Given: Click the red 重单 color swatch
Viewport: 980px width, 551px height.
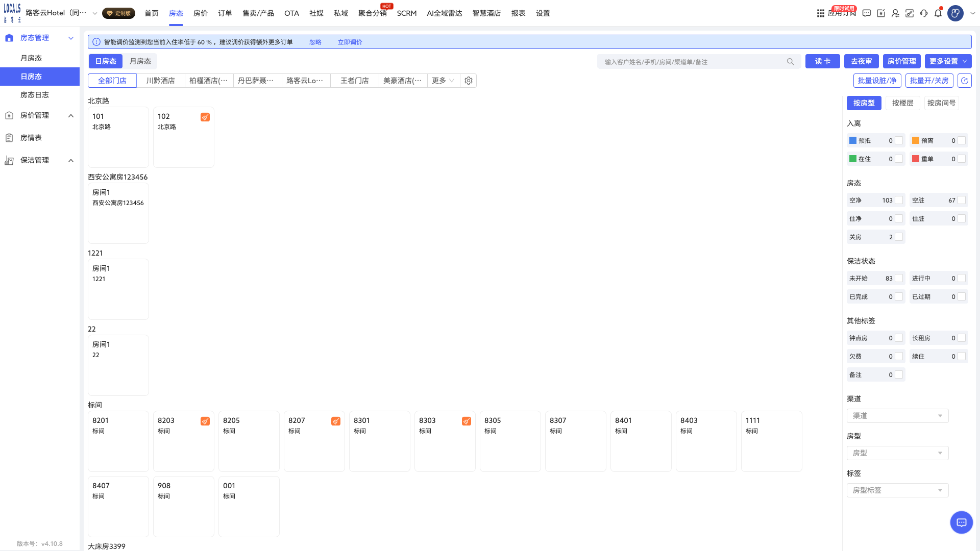Looking at the screenshot, I should (915, 159).
